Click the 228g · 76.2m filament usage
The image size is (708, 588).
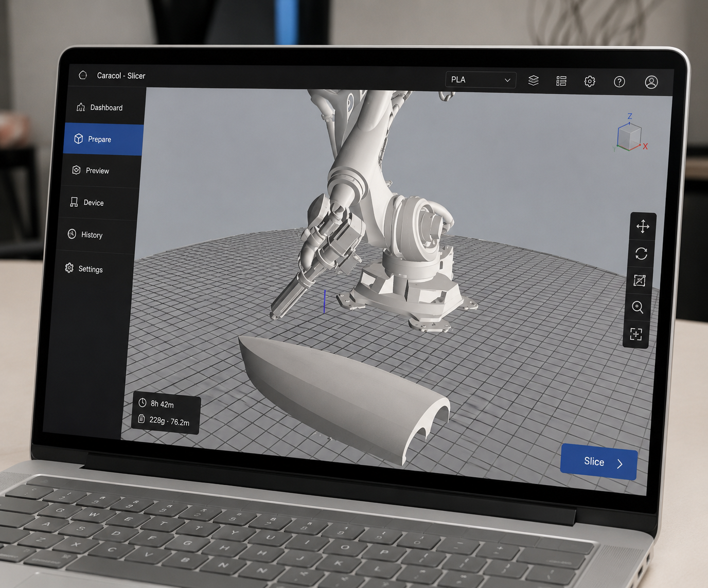[169, 421]
